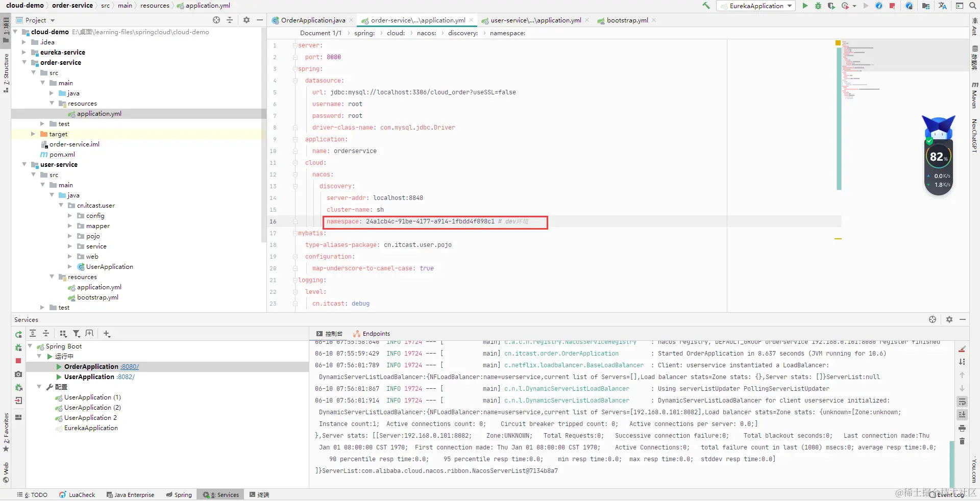The height and width of the screenshot is (501, 980).
Task: Open Search Everywhere magnifier icon
Action: click(973, 6)
